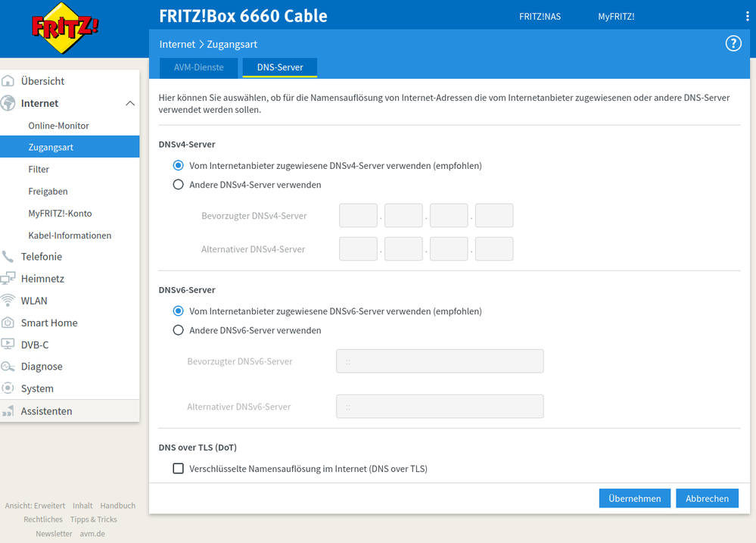
Task: Click the first Bevorzugter DNSv4-Server field
Action: click(x=358, y=215)
